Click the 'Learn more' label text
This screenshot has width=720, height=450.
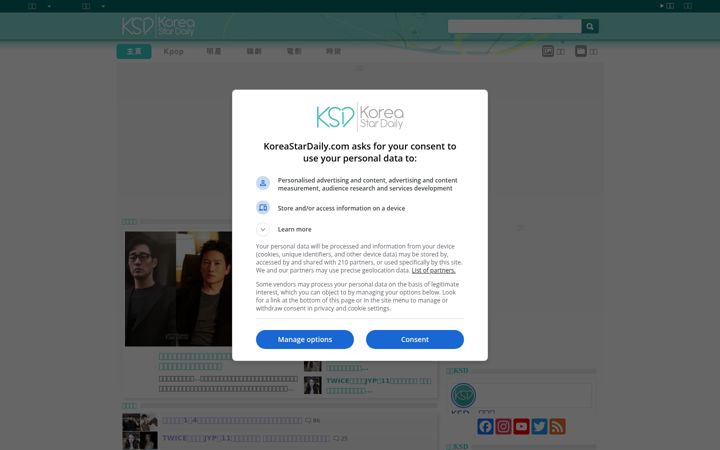coord(294,229)
